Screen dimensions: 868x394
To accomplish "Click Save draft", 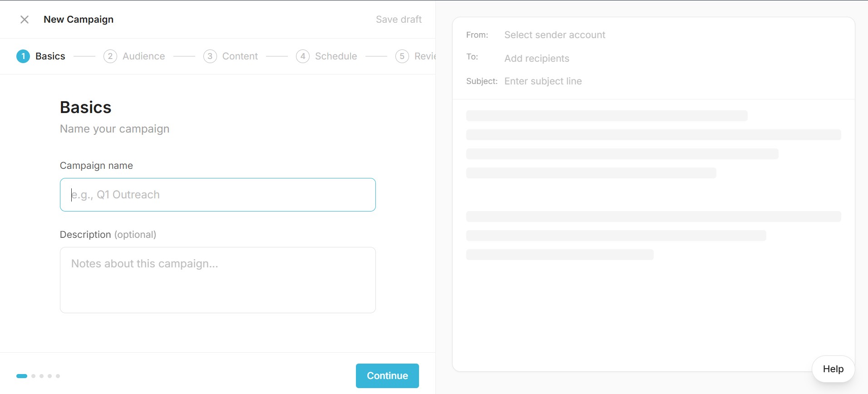I will pos(399,20).
